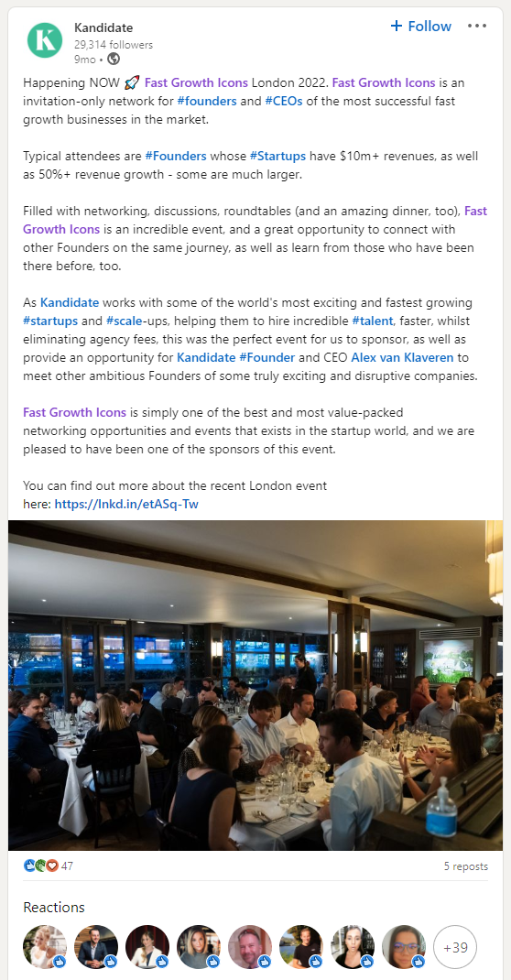The image size is (511, 980).
Task: Open the last reactor avatar wearing glasses
Action: [404, 947]
